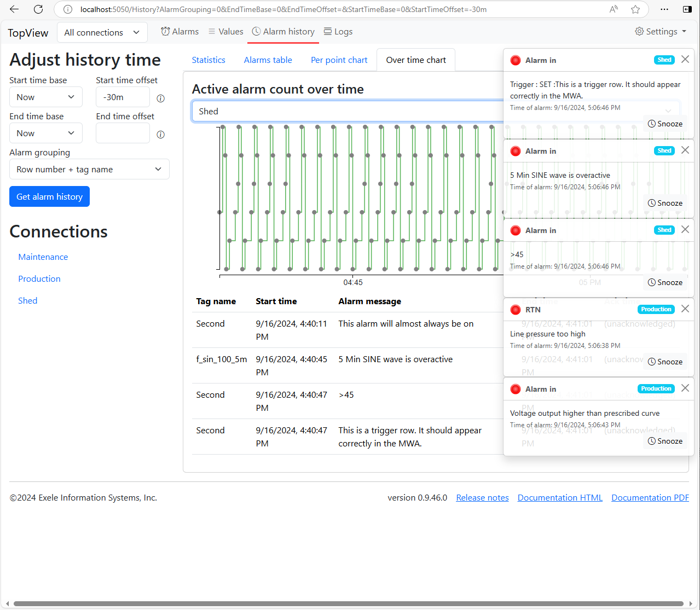Open the Settings dropdown menu
Screen dimensions: 700x610
pyautogui.click(x=661, y=32)
